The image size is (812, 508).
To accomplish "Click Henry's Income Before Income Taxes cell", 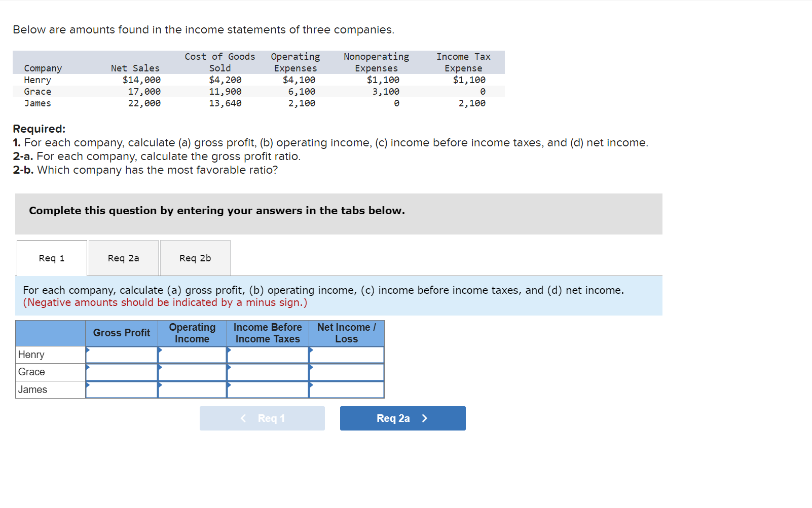I will [268, 355].
